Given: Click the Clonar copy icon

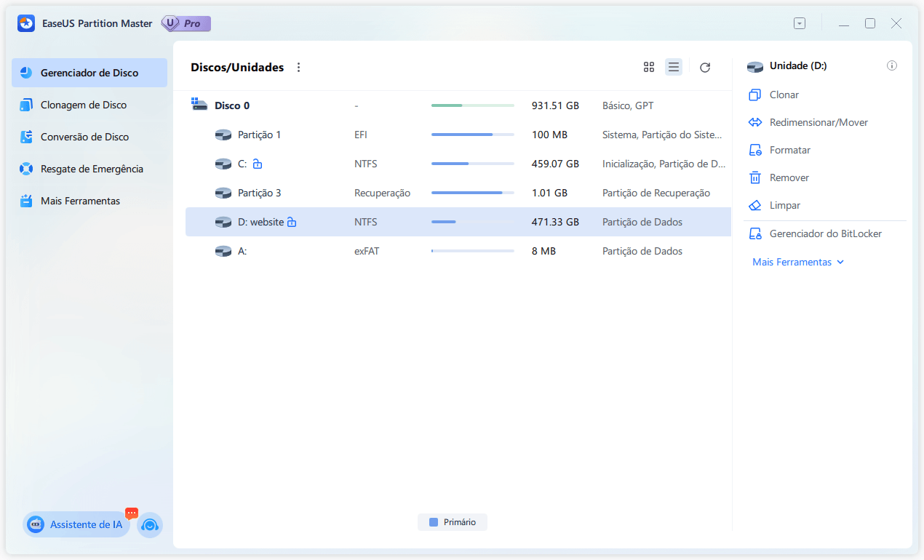Looking at the screenshot, I should (x=755, y=95).
